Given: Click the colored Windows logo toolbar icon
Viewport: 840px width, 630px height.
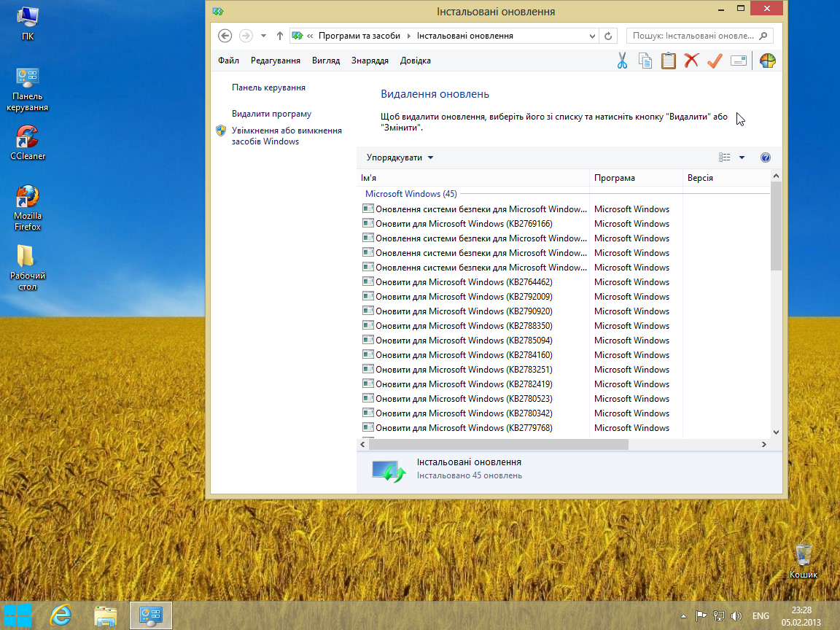Looking at the screenshot, I should (x=767, y=61).
